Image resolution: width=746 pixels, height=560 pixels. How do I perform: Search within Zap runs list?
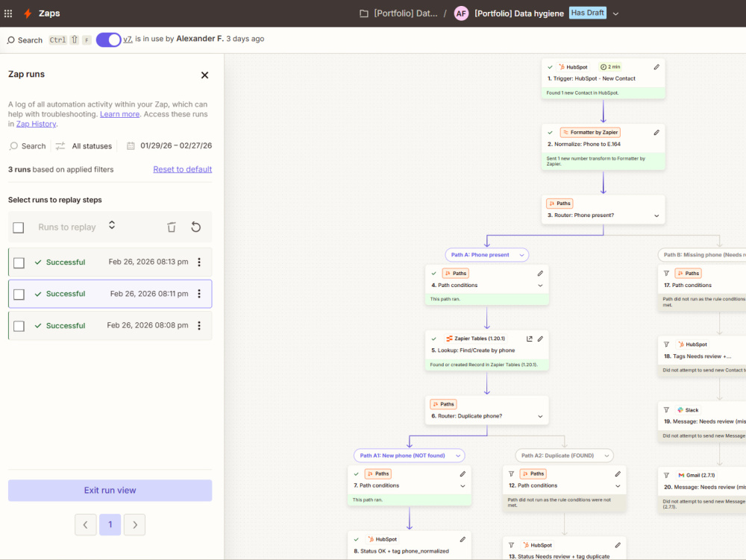[x=28, y=146]
